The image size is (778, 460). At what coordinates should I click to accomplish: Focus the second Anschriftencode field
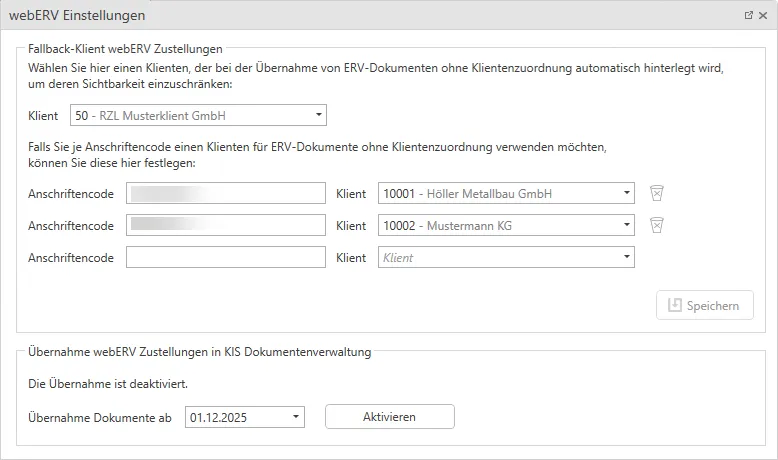click(226, 225)
